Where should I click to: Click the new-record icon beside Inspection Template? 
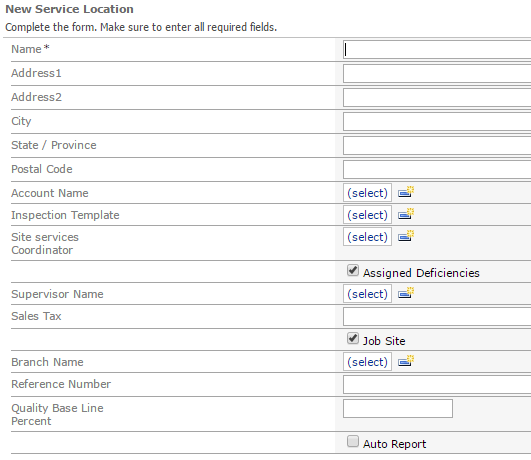(406, 214)
